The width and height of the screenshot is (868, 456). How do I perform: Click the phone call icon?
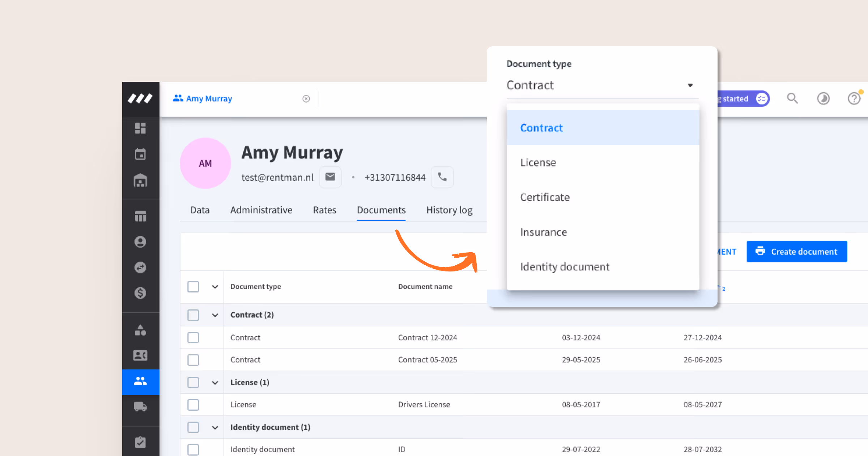[x=442, y=177]
